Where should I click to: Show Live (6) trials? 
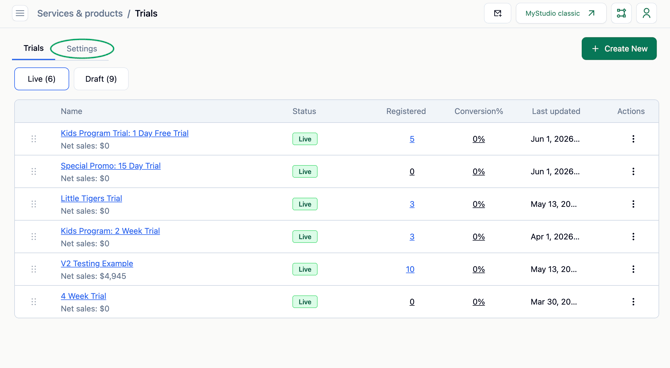coord(41,79)
